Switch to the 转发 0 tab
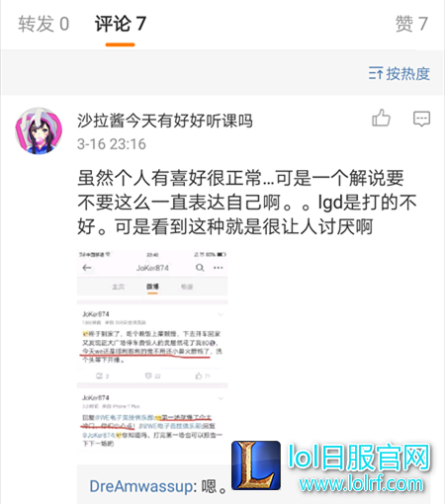Viewport: 445px width, 504px height. point(44,24)
